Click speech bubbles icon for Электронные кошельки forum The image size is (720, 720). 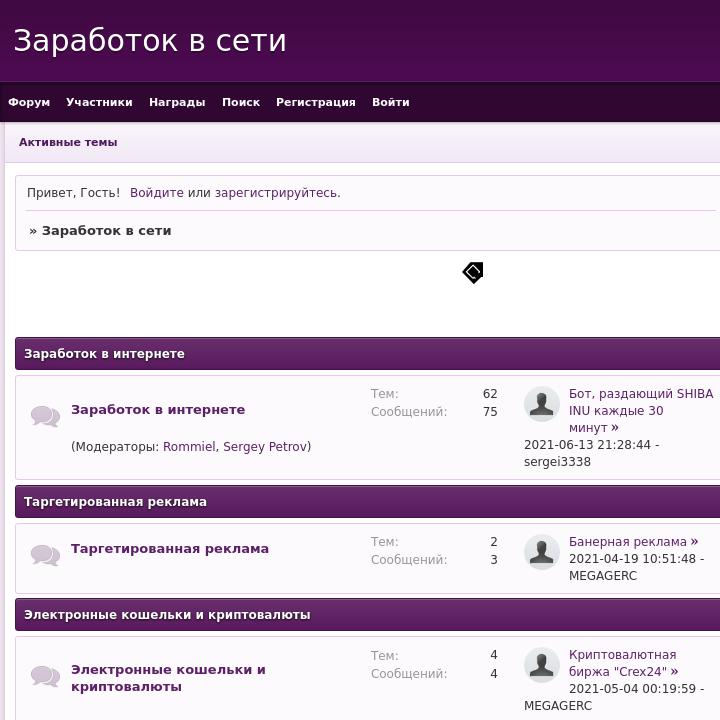tap(45, 676)
